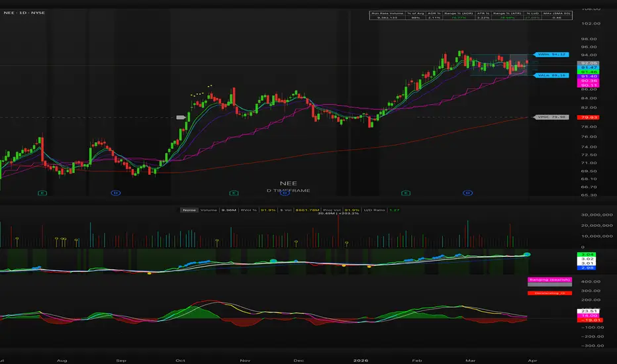Screen dimensions: 617x364
Task: Open the late-November dividend D marker
Action: tap(284, 193)
